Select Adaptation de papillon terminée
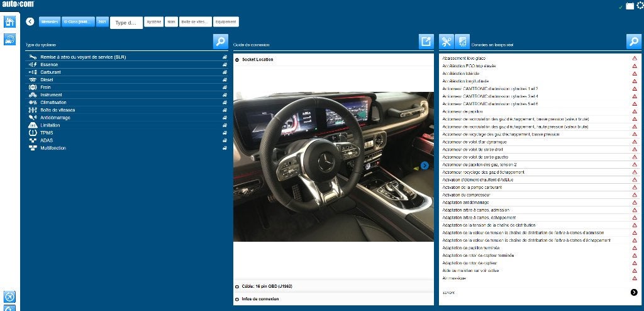The height and width of the screenshot is (311, 644). 540,248
